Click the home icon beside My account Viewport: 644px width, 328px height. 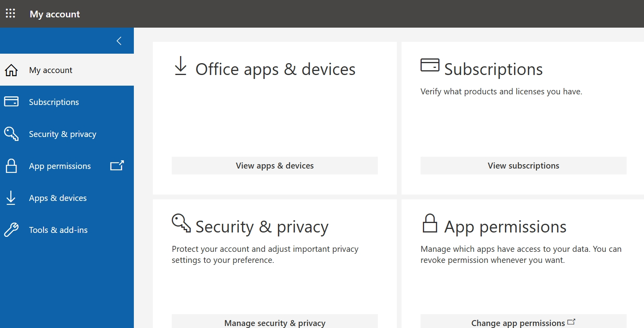point(11,70)
